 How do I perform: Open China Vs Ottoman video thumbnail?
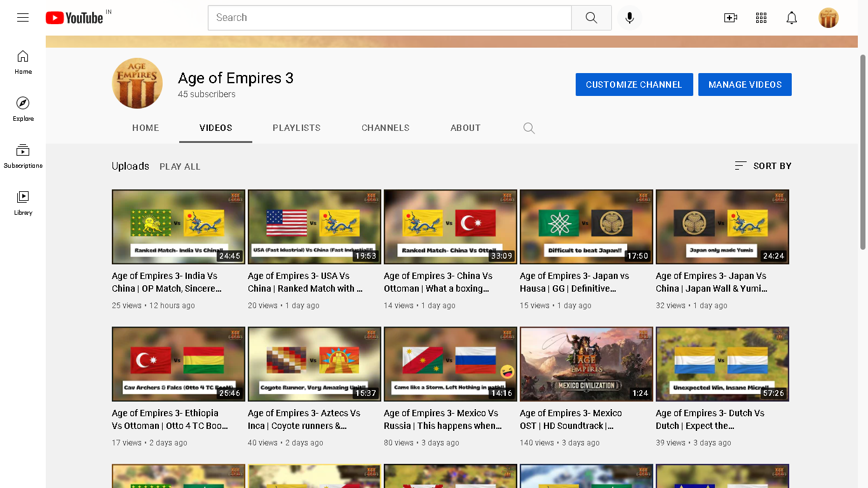451,227
